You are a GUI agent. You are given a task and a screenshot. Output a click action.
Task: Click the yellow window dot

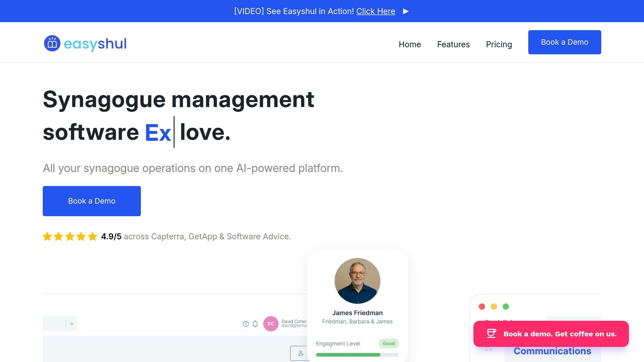tap(494, 307)
